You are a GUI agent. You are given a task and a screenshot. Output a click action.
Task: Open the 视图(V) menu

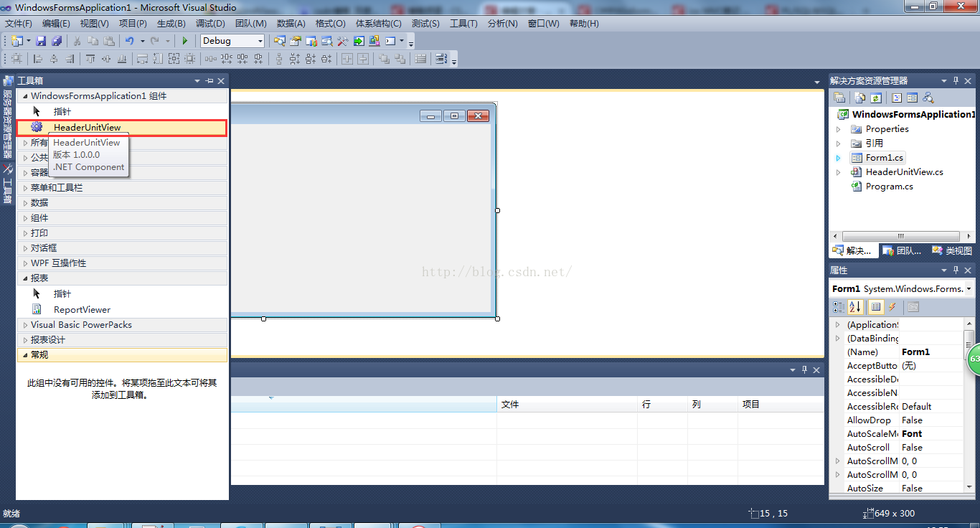[95, 24]
